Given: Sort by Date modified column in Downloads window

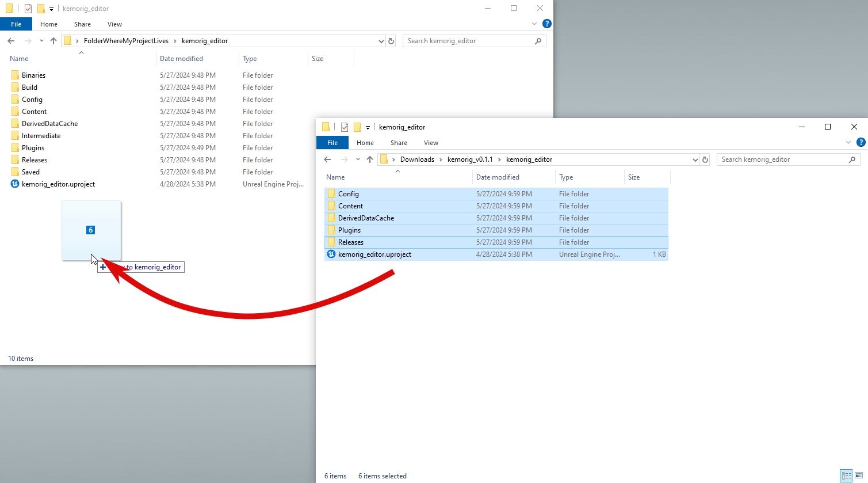Looking at the screenshot, I should [498, 177].
